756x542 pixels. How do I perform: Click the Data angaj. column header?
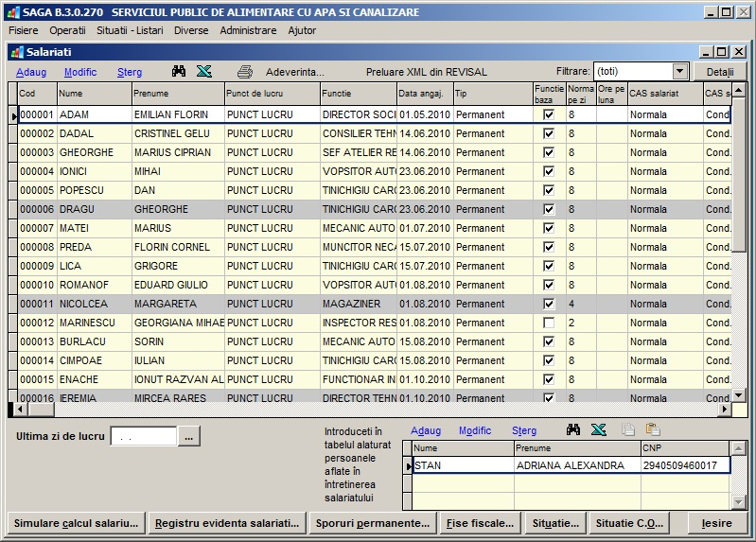point(425,94)
